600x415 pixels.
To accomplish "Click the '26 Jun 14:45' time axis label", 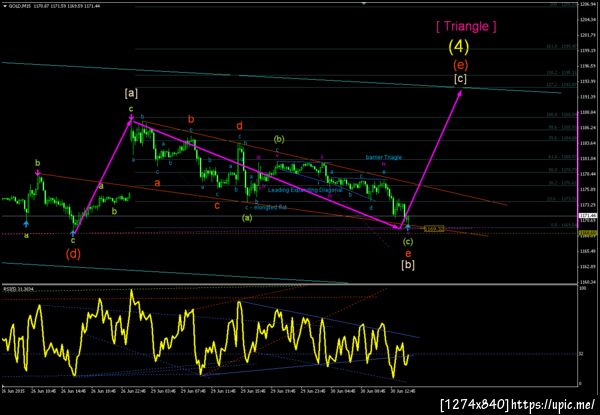I will [71, 391].
